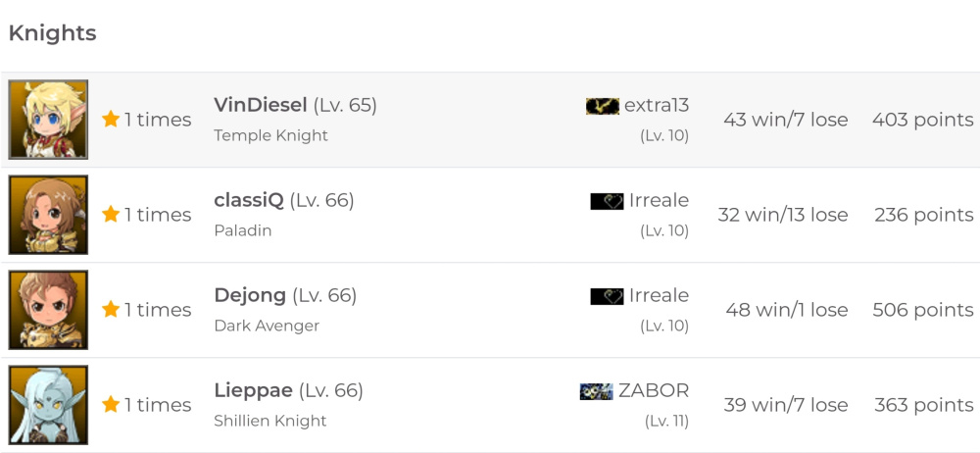
Task: Click Lieppae's Shillien Knight avatar
Action: point(48,405)
